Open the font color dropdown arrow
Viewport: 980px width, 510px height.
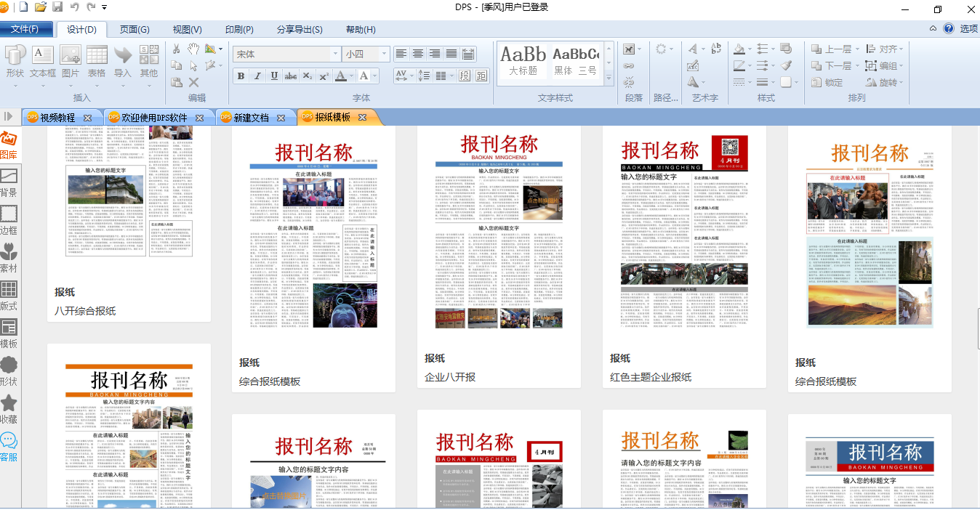tap(350, 76)
